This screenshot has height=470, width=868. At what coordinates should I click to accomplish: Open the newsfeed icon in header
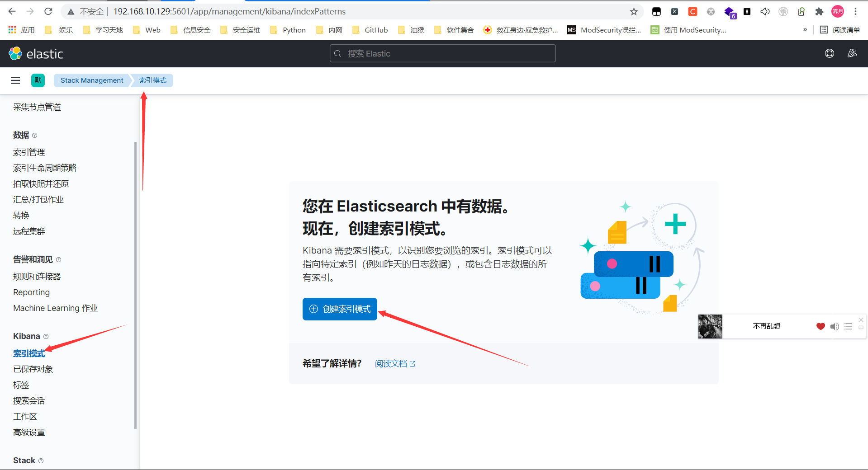pos(852,53)
